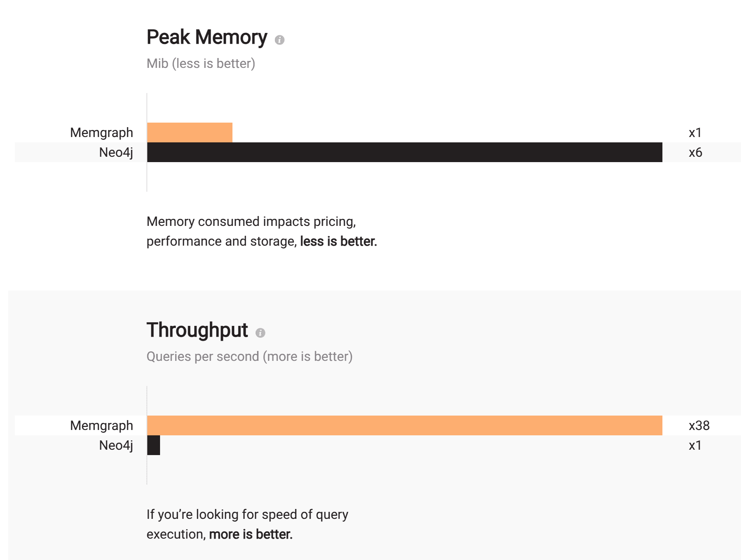This screenshot has width=741, height=560.
Task: Click the orange Memgraph throughput bar
Action: coord(404,425)
